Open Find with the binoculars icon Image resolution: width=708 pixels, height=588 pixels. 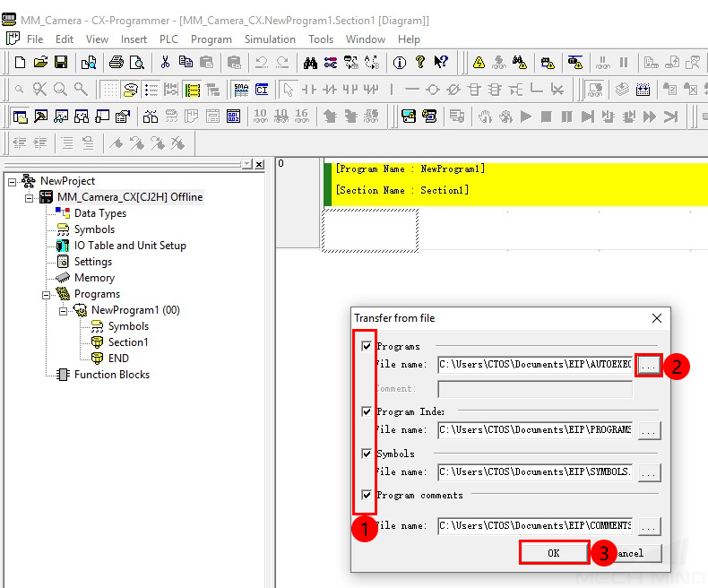(310, 63)
